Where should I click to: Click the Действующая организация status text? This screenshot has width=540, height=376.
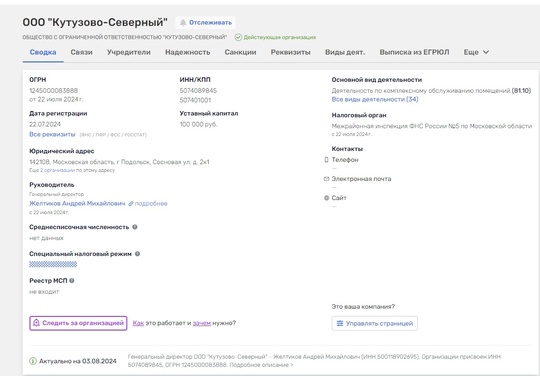(280, 37)
